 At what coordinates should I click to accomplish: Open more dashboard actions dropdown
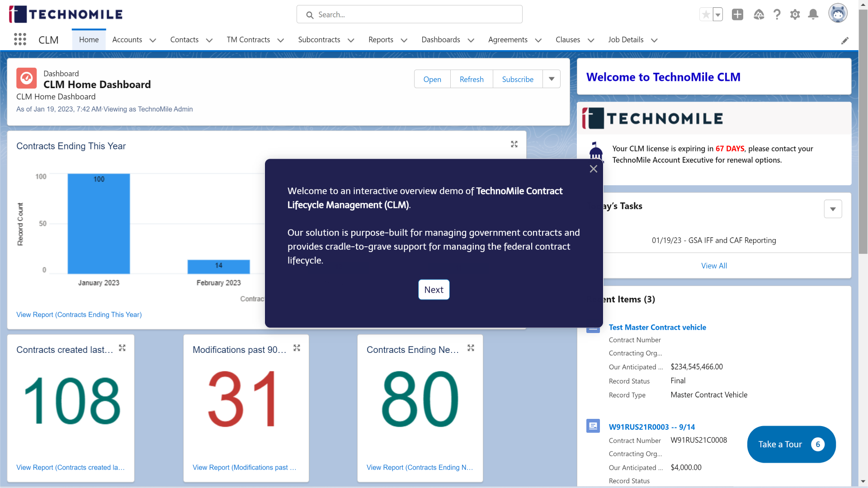552,79
